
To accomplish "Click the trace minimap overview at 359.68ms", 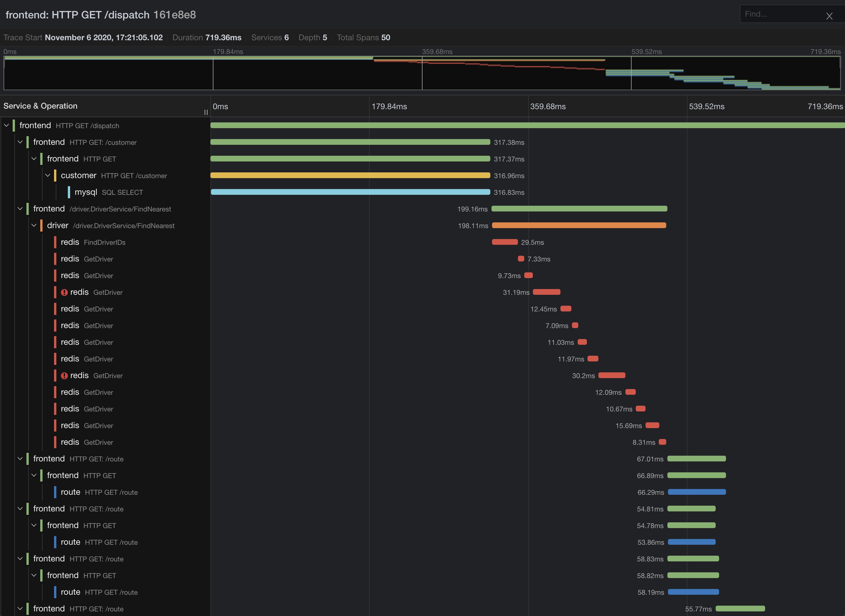I will [x=422, y=75].
